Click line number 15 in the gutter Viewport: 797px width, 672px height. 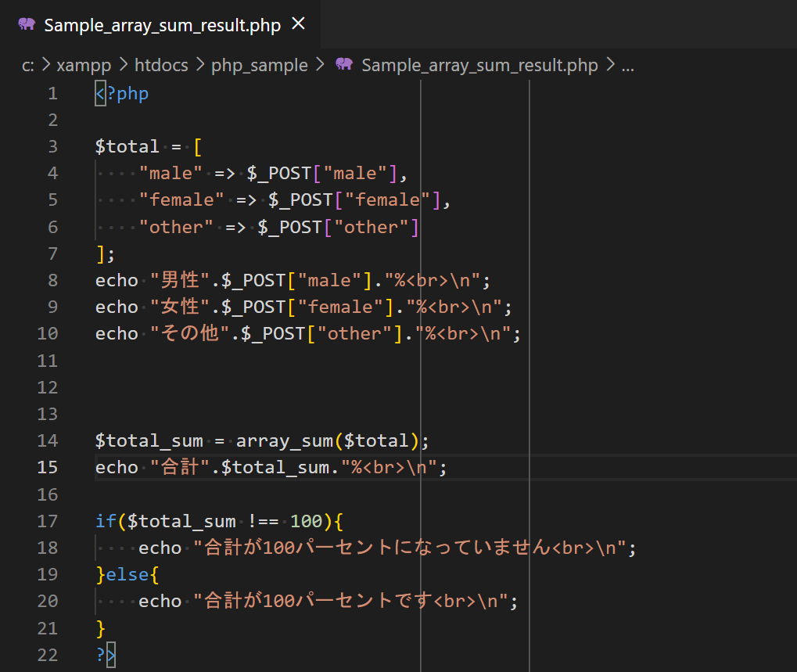pos(48,468)
